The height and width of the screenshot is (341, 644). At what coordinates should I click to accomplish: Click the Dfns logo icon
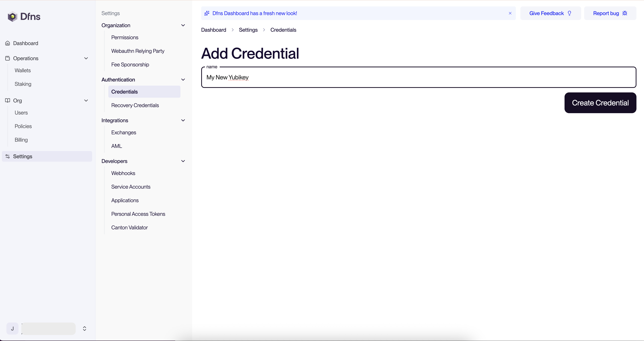tap(12, 16)
